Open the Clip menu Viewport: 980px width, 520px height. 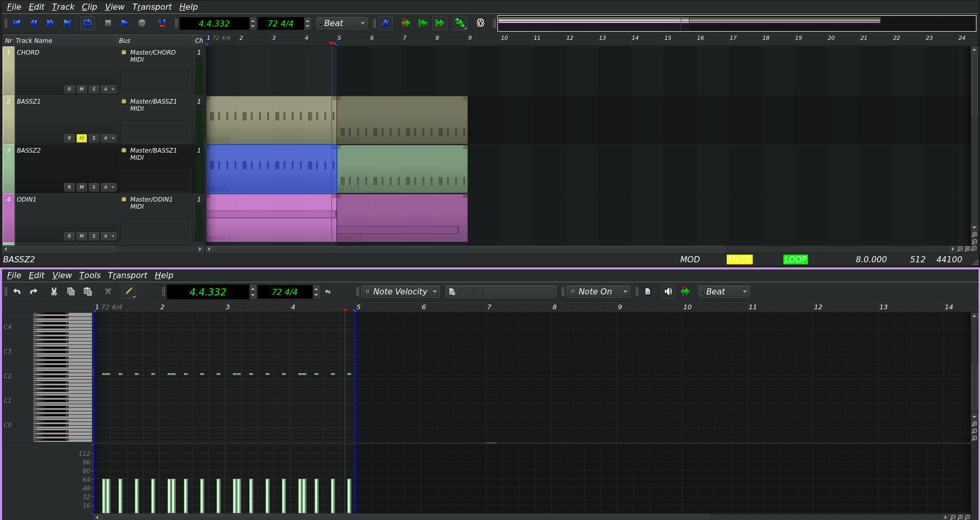click(89, 7)
